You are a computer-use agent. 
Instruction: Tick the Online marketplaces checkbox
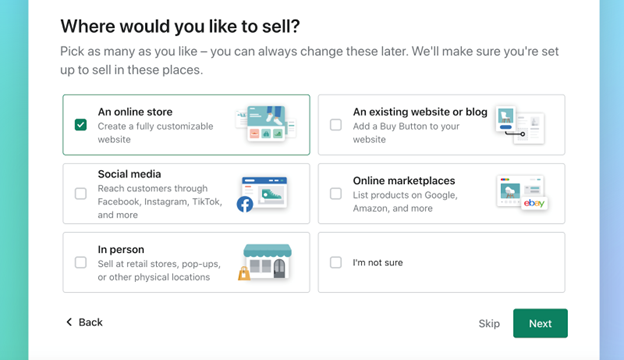[x=336, y=194]
